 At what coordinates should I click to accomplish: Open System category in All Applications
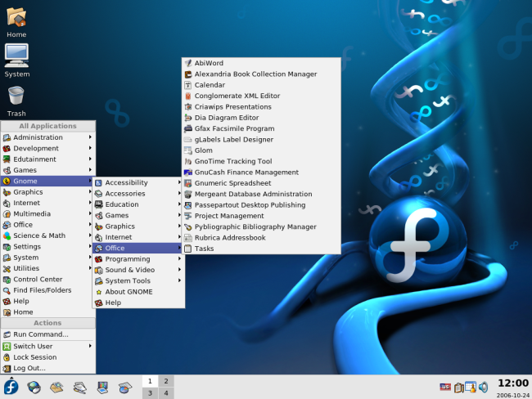pyautogui.click(x=47, y=258)
